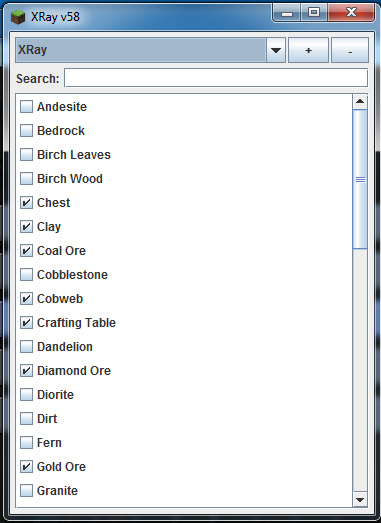
Task: Select the XRay profile combo box
Action: point(150,50)
